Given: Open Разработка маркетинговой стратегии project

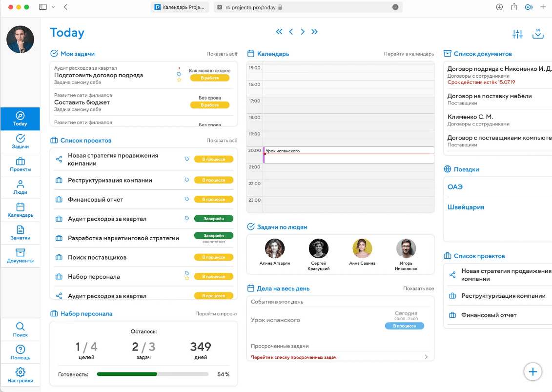Looking at the screenshot, I should pos(123,238).
